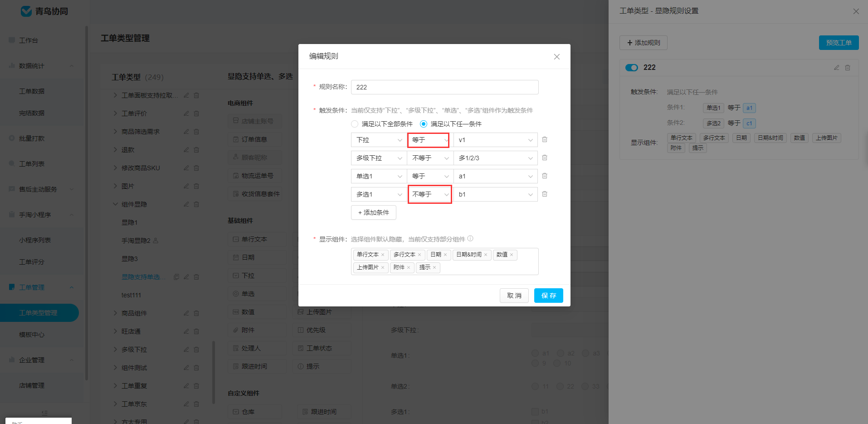Click 添加规则 in side panel
The width and height of the screenshot is (868, 424).
point(643,43)
